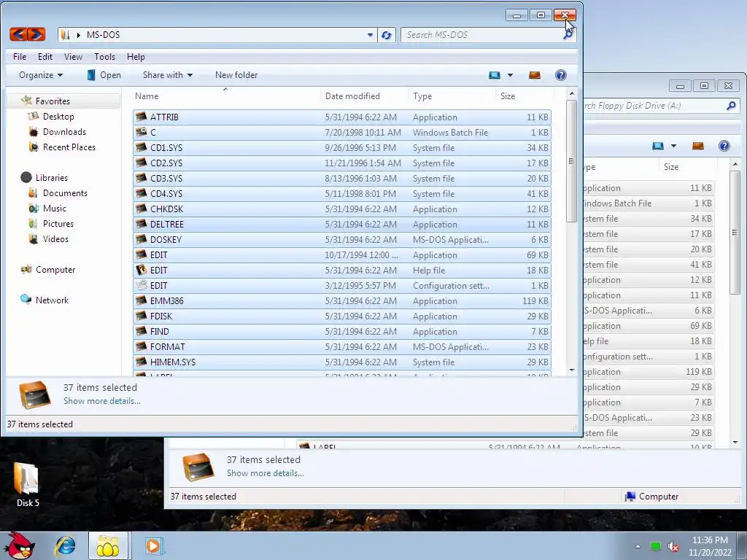Open Windows Media Player from taskbar
747x560 pixels.
pos(153,545)
